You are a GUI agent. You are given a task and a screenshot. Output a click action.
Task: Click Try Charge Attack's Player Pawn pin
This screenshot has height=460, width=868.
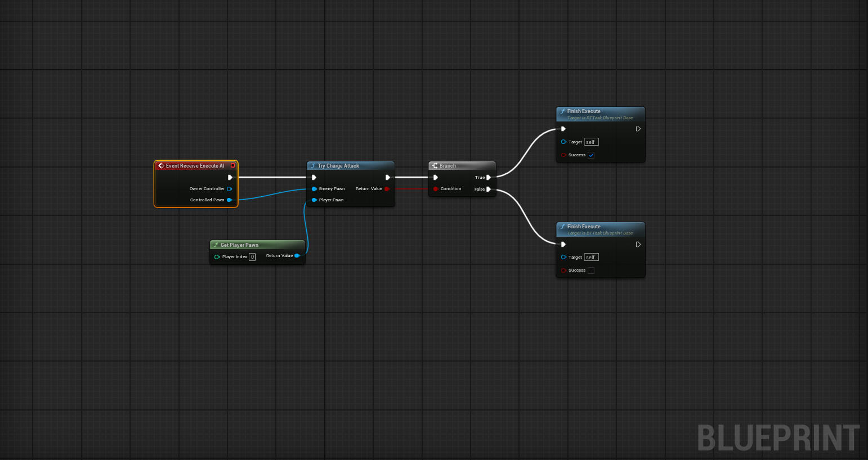[314, 200]
